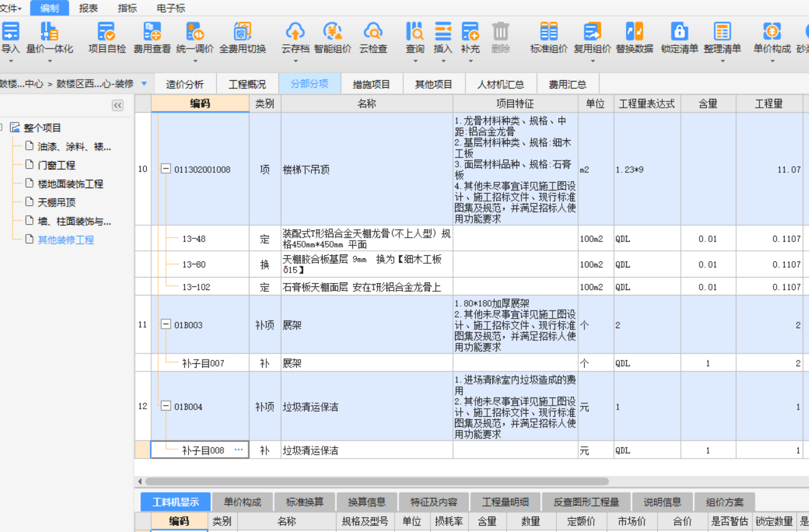809x532 pixels.
Task: Select 墙、柱面装饰与... in tree
Action: (x=74, y=222)
